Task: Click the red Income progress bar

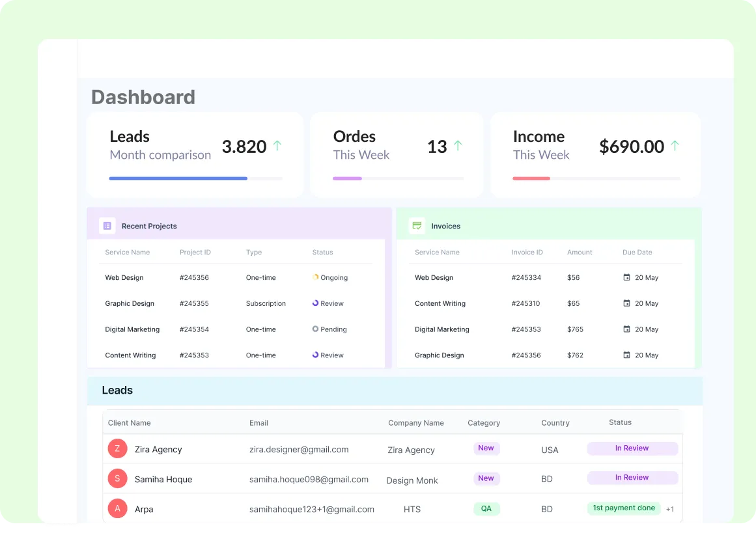Action: [x=531, y=178]
